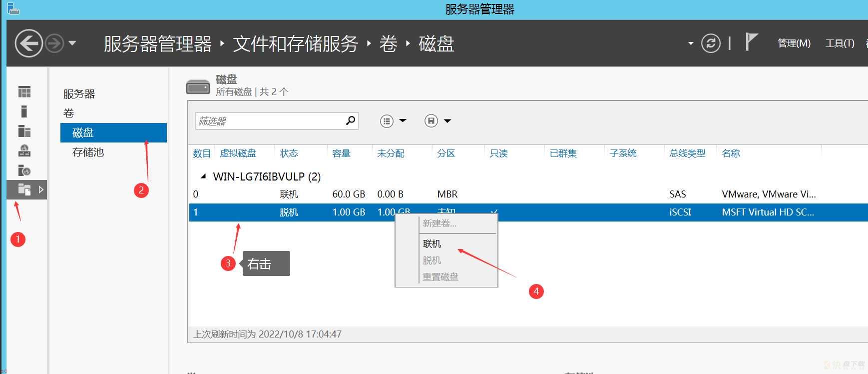Sort by the 状态 column header
The height and width of the screenshot is (374, 868).
click(289, 153)
